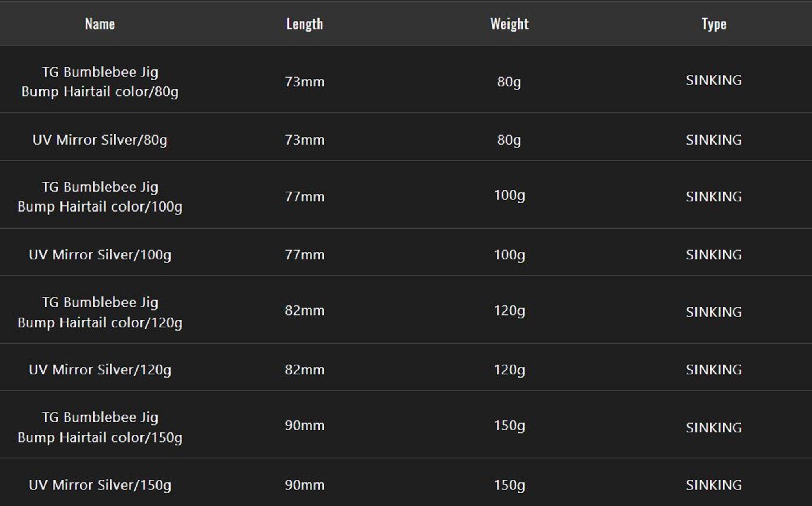Click the Weight column header
Image resolution: width=812 pixels, height=506 pixels.
click(509, 24)
